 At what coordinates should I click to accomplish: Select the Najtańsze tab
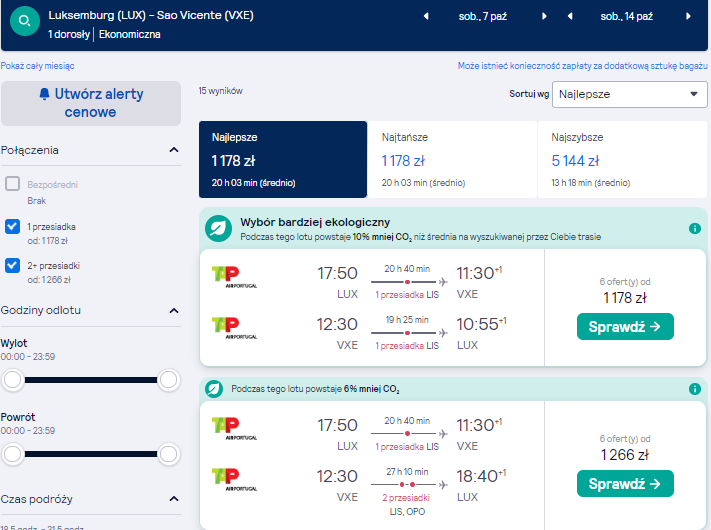(x=452, y=159)
